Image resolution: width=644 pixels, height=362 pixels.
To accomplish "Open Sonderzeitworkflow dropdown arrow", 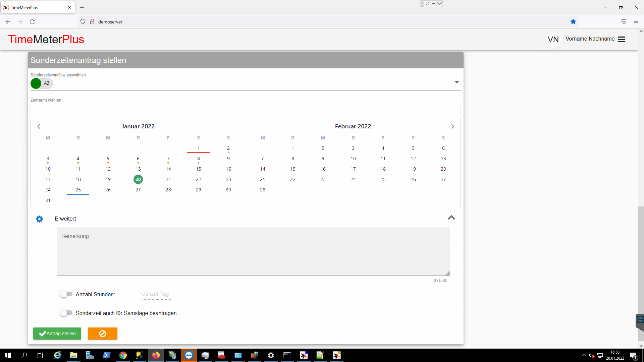I will click(457, 82).
